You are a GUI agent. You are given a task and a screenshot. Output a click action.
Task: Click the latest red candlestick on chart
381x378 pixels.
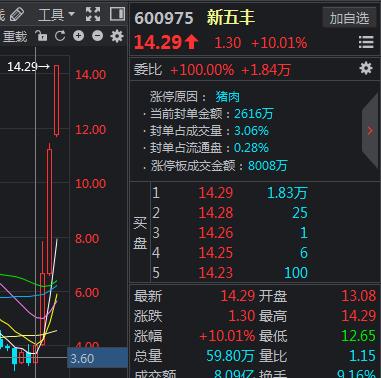click(57, 101)
